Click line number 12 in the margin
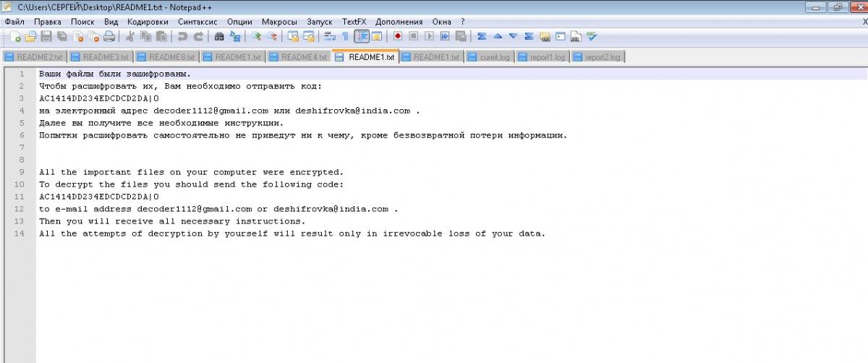 tap(20, 209)
